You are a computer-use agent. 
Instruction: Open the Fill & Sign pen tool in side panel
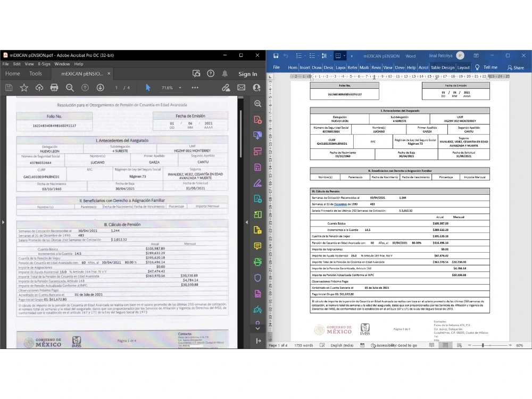[257, 183]
